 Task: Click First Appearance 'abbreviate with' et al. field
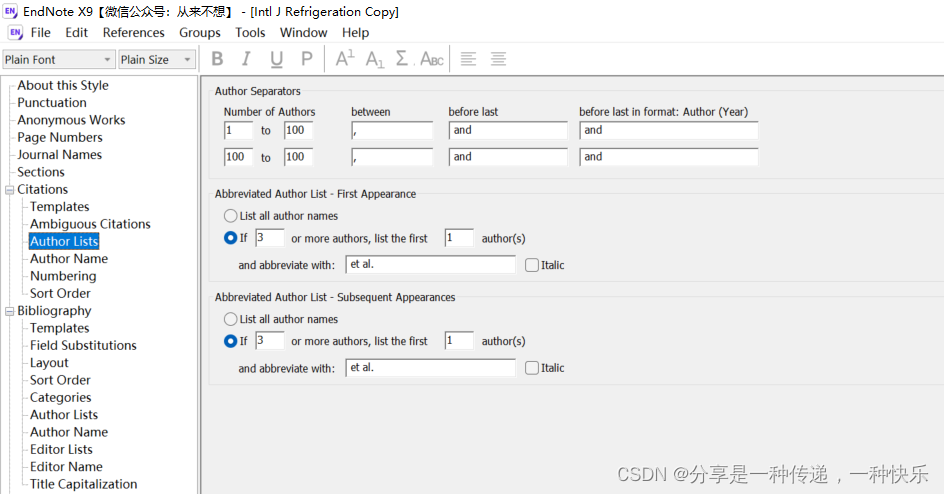tap(430, 265)
